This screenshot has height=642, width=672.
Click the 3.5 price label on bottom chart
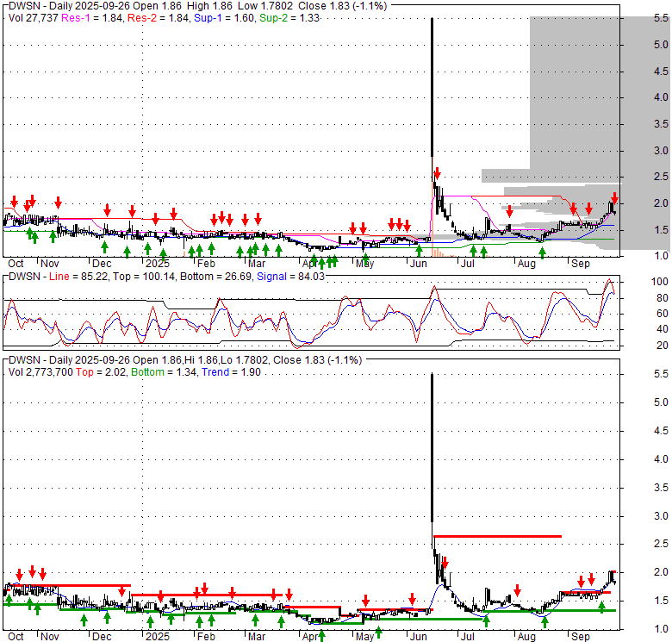point(661,487)
